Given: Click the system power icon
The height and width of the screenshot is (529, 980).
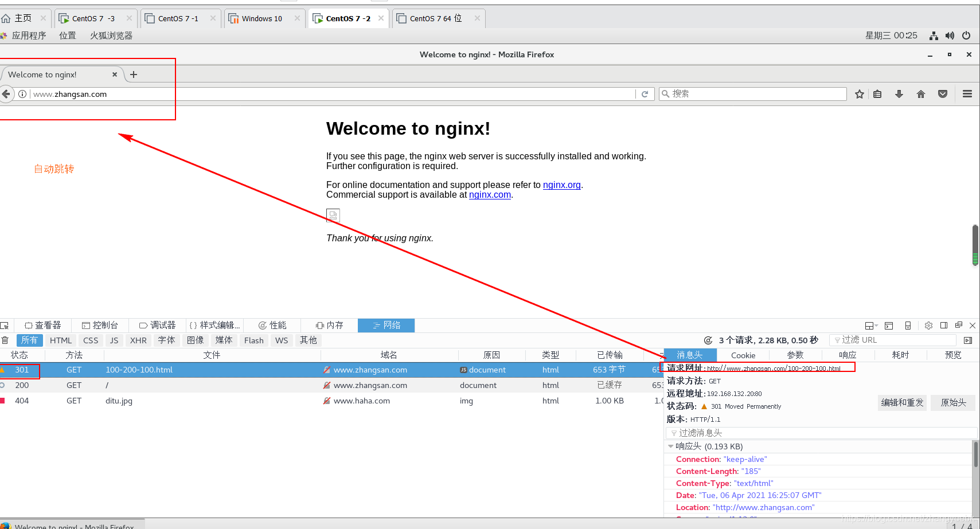Looking at the screenshot, I should click(966, 36).
